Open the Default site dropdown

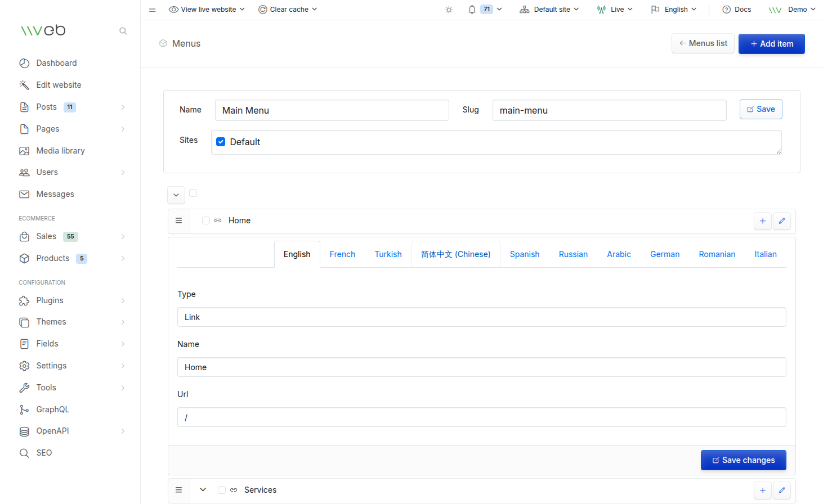pos(549,10)
